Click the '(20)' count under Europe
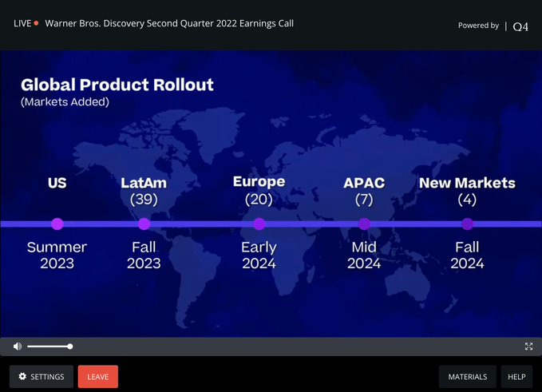Screen dimensions: 542x392 click(x=259, y=200)
